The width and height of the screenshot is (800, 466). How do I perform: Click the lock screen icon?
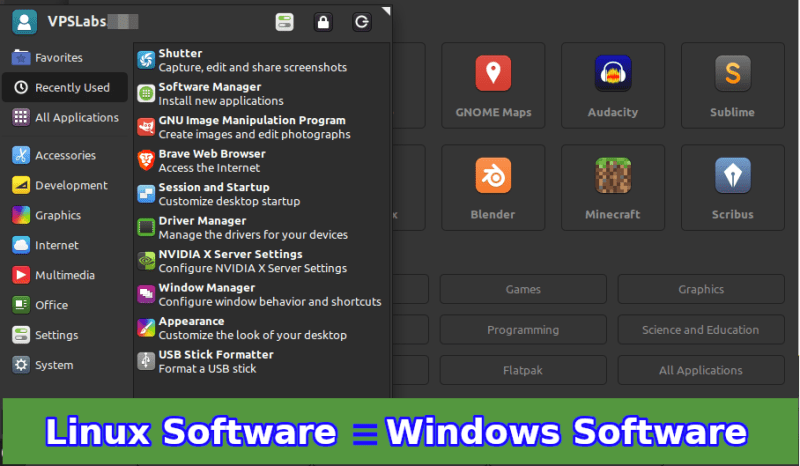point(323,22)
